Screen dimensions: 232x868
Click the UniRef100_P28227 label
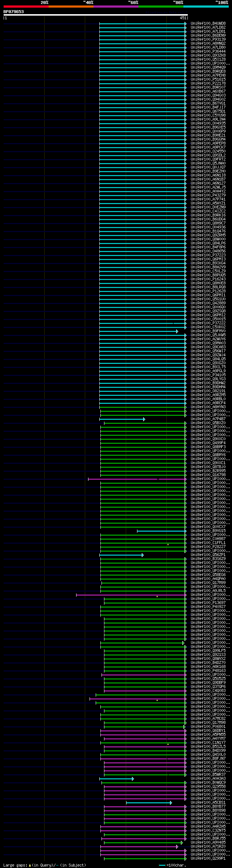[x=208, y=547]
